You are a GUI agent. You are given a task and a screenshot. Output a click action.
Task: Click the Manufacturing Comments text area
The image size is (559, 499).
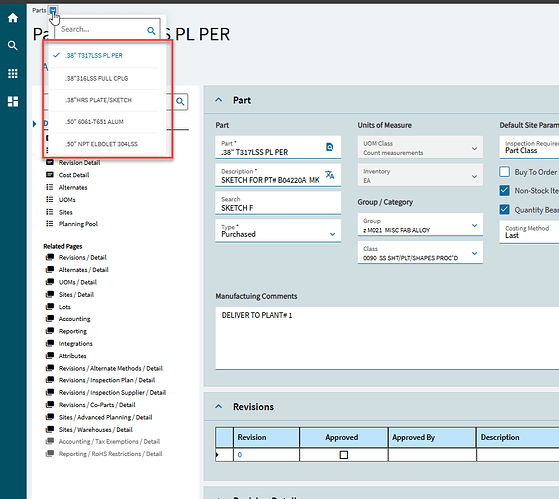click(387, 338)
